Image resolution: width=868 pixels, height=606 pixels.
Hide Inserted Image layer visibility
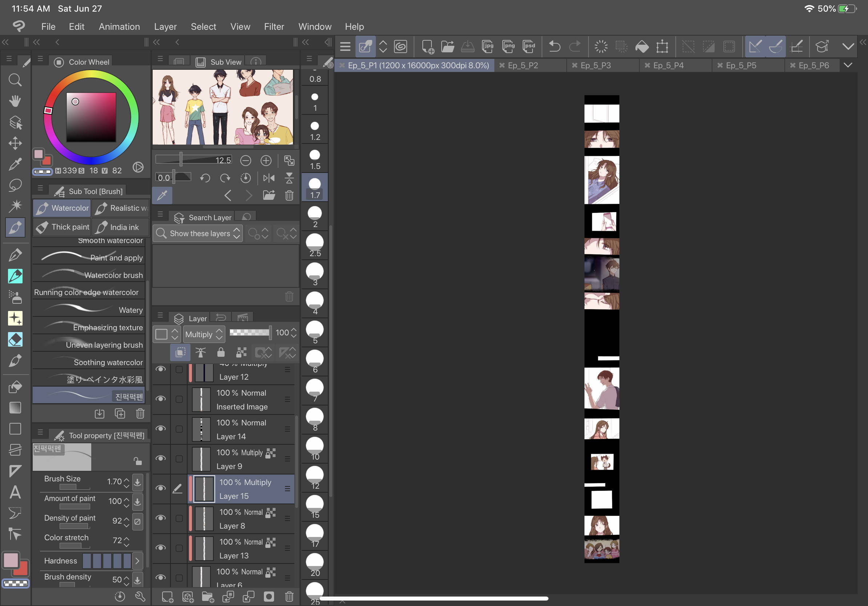(161, 399)
